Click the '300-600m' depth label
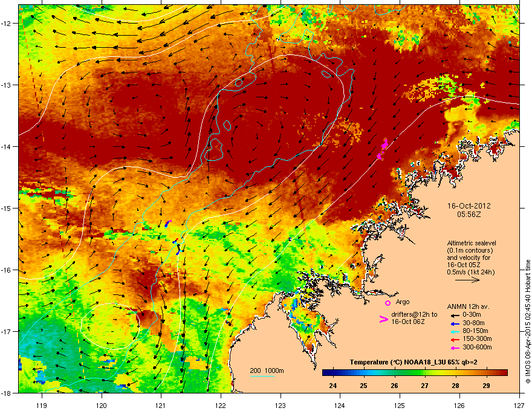The height and width of the screenshot is (411, 532). 477,348
